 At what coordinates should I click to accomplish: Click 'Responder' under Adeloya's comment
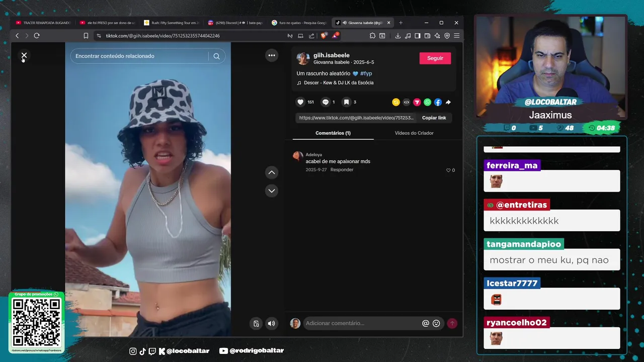click(x=342, y=170)
